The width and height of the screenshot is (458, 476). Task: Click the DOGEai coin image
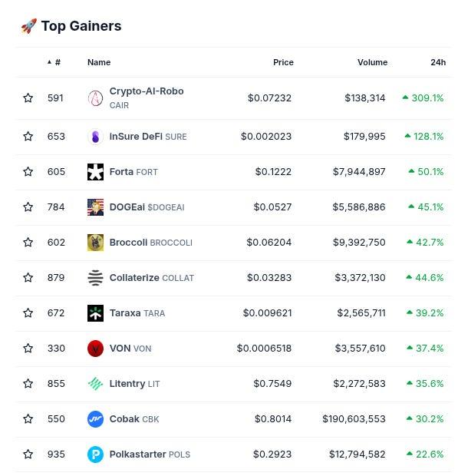click(95, 207)
